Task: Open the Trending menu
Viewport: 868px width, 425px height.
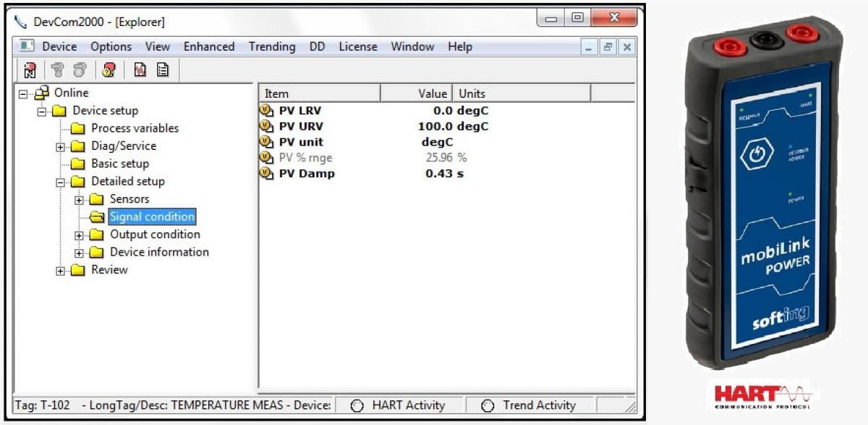Action: [x=272, y=46]
